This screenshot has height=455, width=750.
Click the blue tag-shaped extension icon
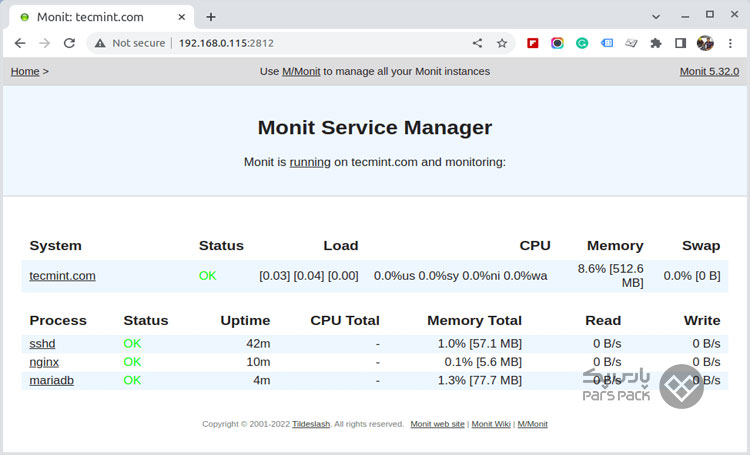point(607,43)
